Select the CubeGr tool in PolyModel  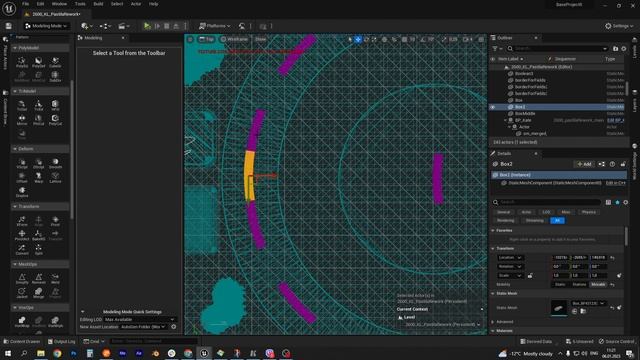click(x=55, y=62)
